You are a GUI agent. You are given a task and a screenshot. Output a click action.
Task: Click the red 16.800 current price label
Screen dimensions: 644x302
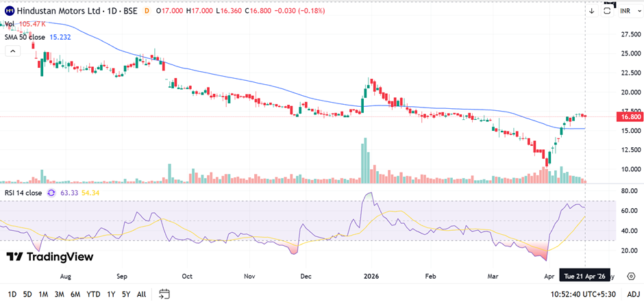pyautogui.click(x=630, y=117)
